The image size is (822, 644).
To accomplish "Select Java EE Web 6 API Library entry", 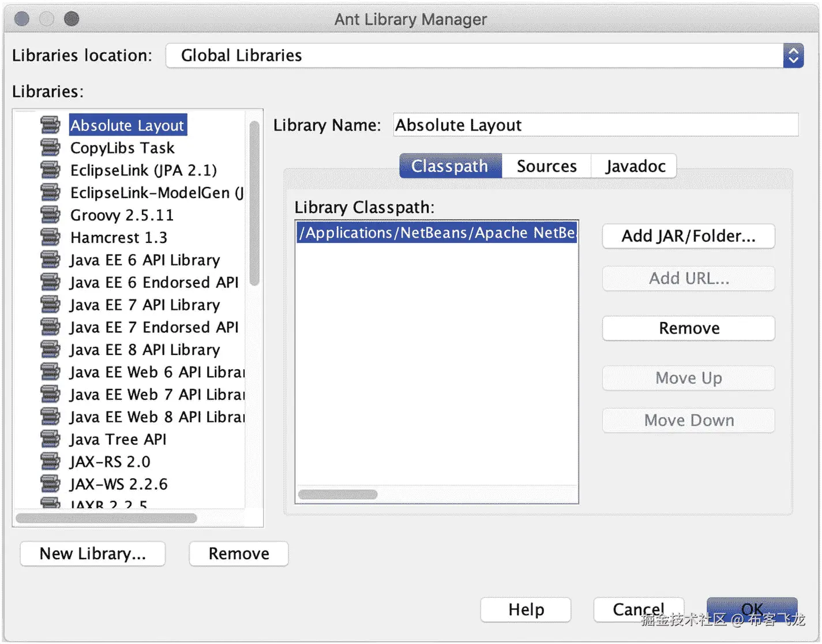I will click(x=157, y=372).
